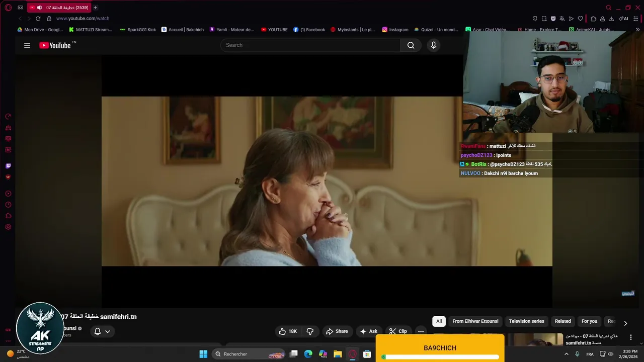Open the easy setup sliders menu
Screen dimensions: 644x362
point(636,19)
